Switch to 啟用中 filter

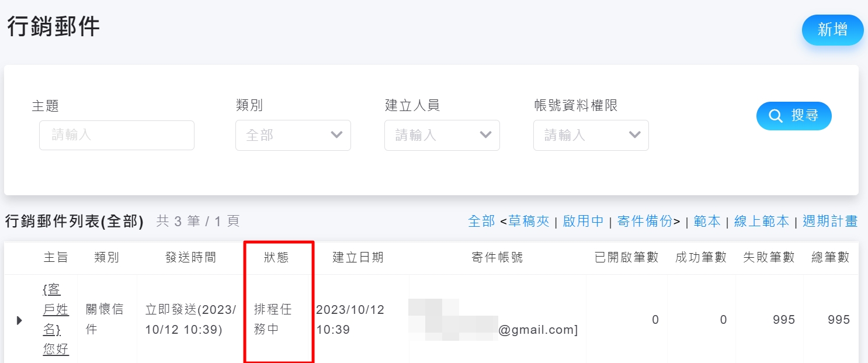[x=583, y=221]
